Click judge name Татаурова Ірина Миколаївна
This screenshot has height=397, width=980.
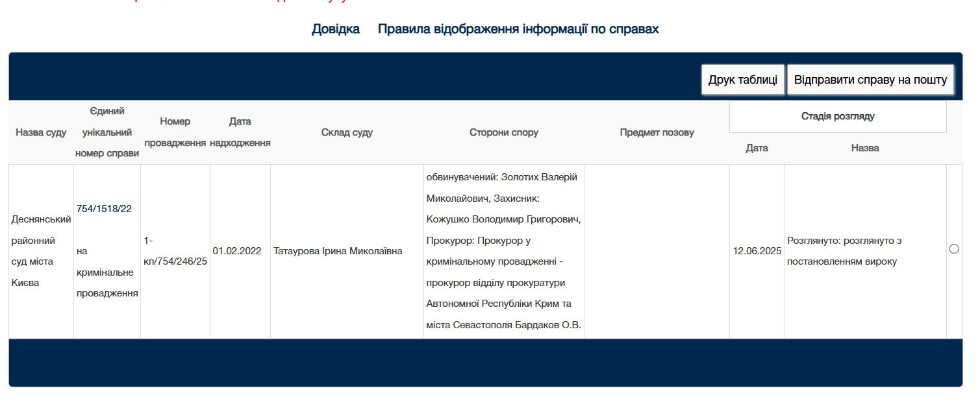point(338,251)
